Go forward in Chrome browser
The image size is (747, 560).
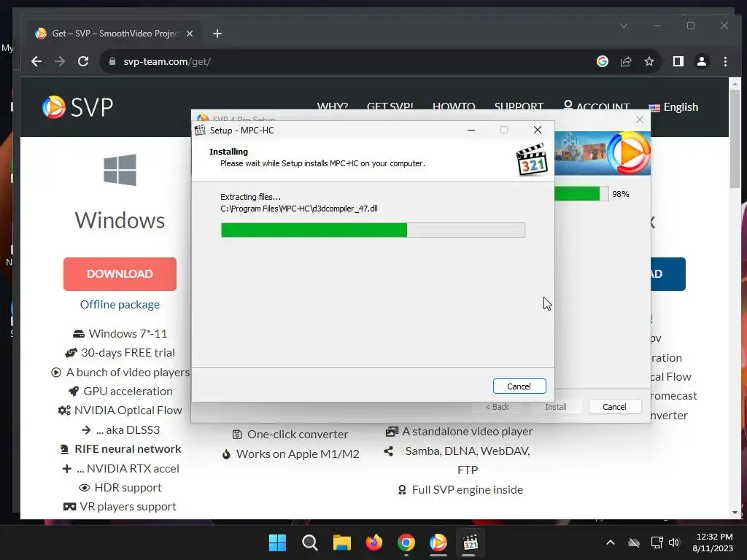[60, 61]
